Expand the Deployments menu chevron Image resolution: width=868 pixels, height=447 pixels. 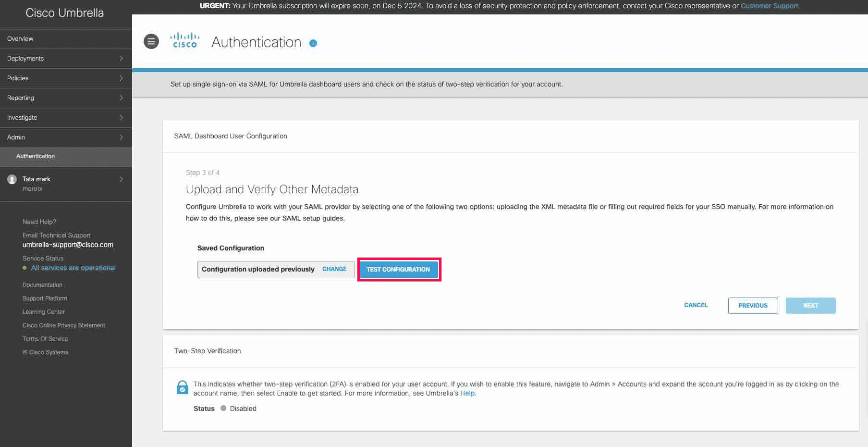(121, 58)
